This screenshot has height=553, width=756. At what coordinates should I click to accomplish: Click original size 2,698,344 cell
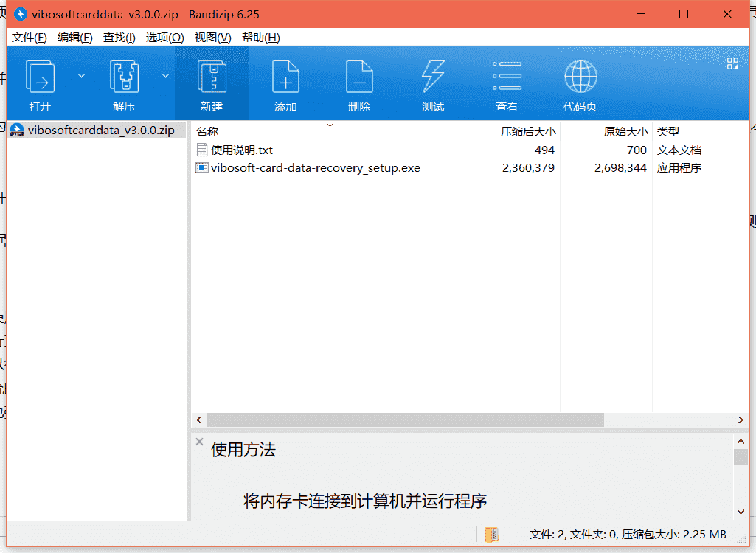[x=620, y=168]
